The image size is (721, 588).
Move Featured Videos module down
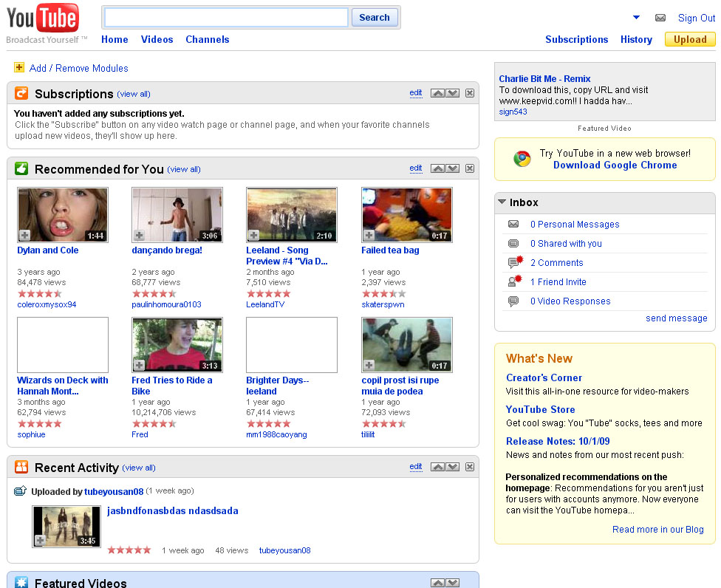click(452, 583)
